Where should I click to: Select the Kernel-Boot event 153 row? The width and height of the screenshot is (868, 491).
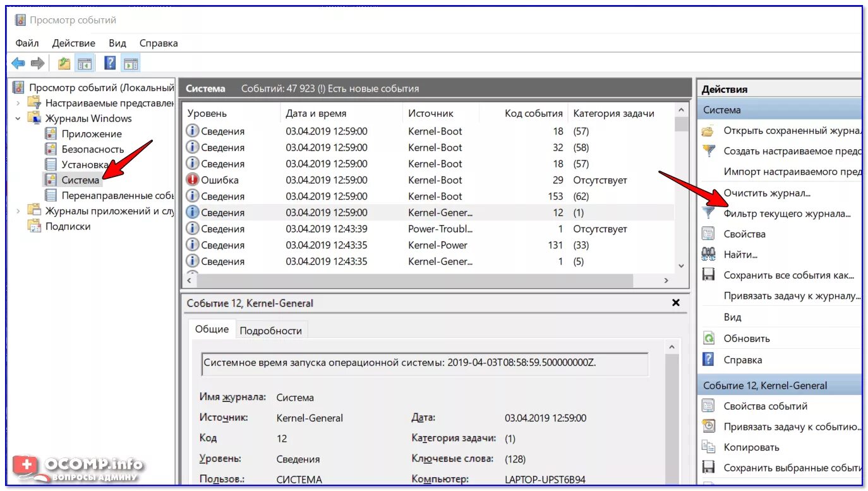click(429, 197)
